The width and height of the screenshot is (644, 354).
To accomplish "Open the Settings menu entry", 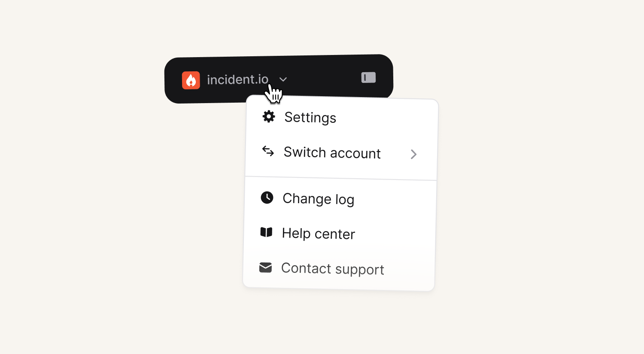I will 342,117.
